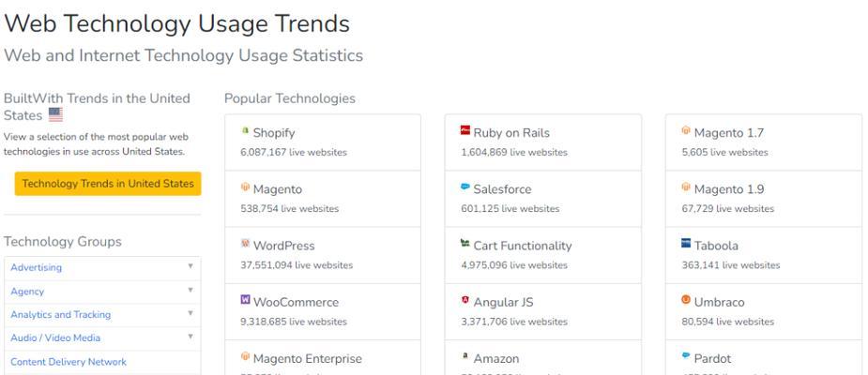This screenshot has width=868, height=375.
Task: Click the Angular JS shield icon
Action: point(465,300)
